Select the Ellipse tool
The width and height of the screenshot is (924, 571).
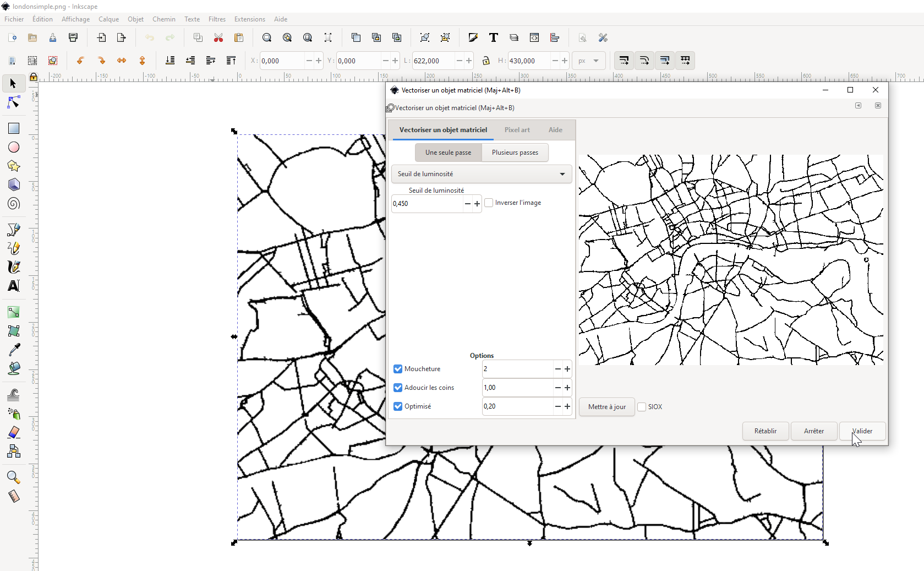click(x=13, y=147)
